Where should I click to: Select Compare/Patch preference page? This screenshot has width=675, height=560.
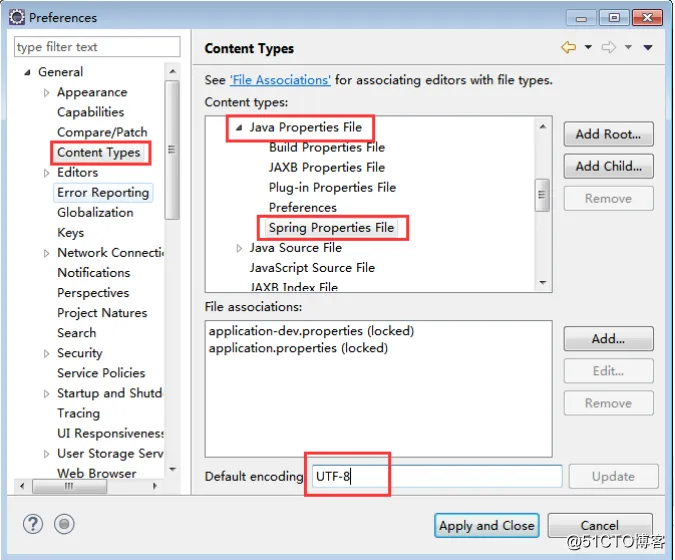(102, 132)
